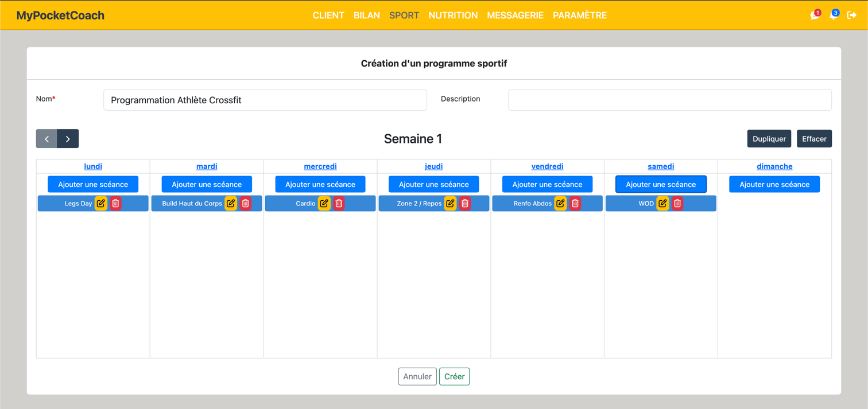The image size is (868, 409).
Task: Delete the Cardio session using the trash icon
Action: (x=339, y=203)
